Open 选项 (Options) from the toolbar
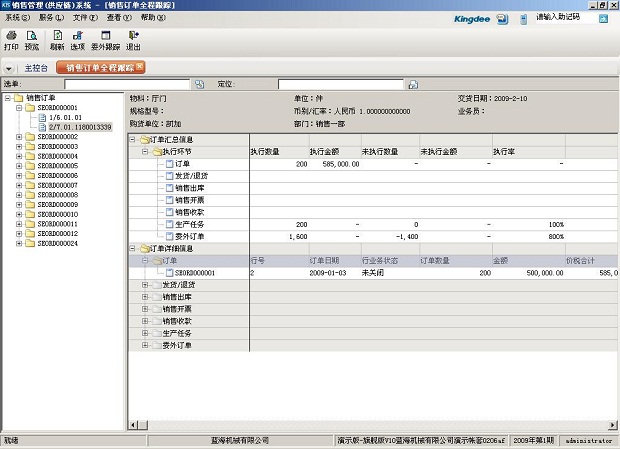The width and height of the screenshot is (620, 449). [x=78, y=41]
